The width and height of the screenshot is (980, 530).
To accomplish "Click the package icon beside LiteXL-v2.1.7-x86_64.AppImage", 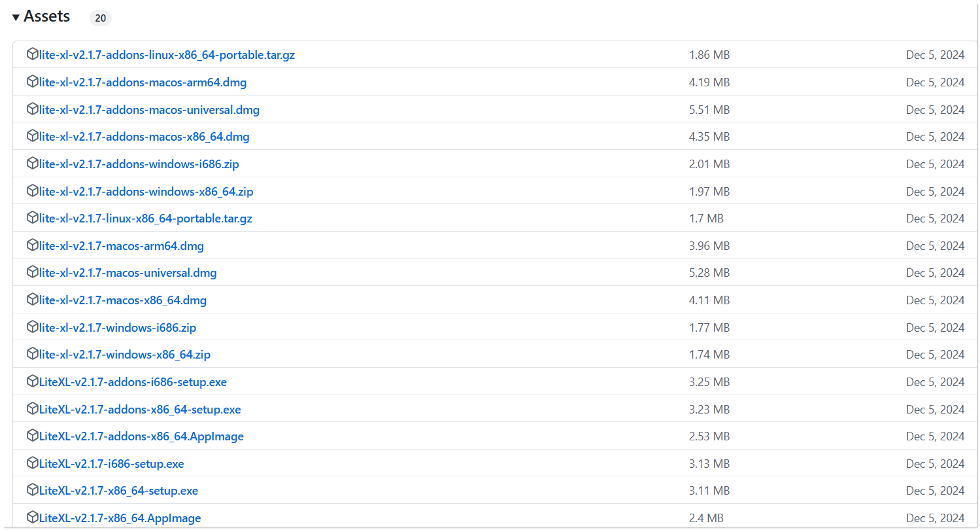I will tap(32, 518).
